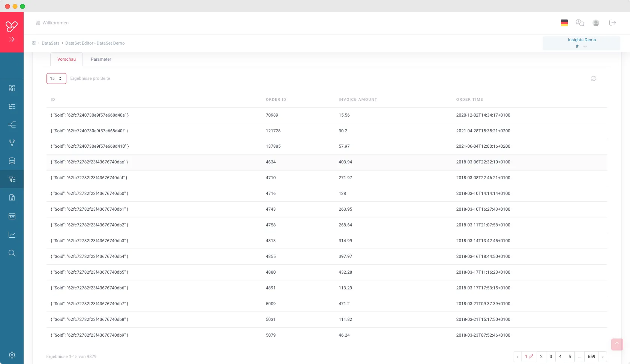Click the logout icon in the header

613,23
